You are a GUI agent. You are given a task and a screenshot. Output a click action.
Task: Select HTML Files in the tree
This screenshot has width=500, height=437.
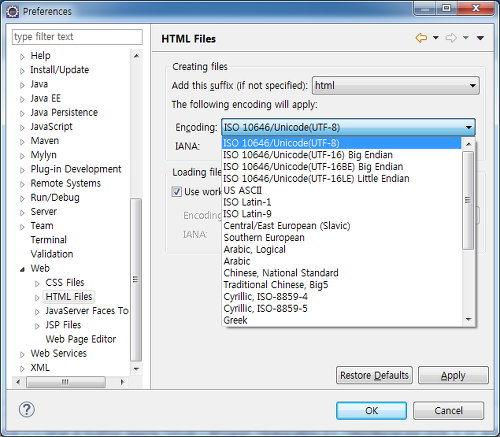pos(69,297)
